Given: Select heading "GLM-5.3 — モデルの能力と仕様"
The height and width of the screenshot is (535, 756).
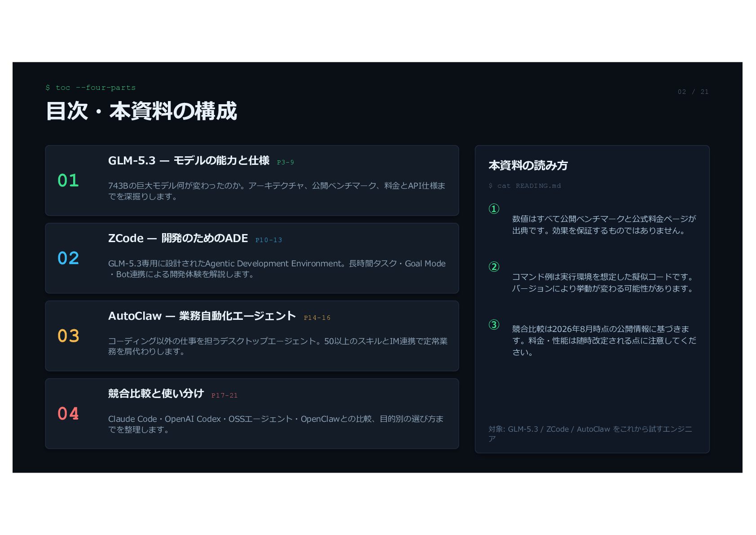Looking at the screenshot, I should pos(189,160).
